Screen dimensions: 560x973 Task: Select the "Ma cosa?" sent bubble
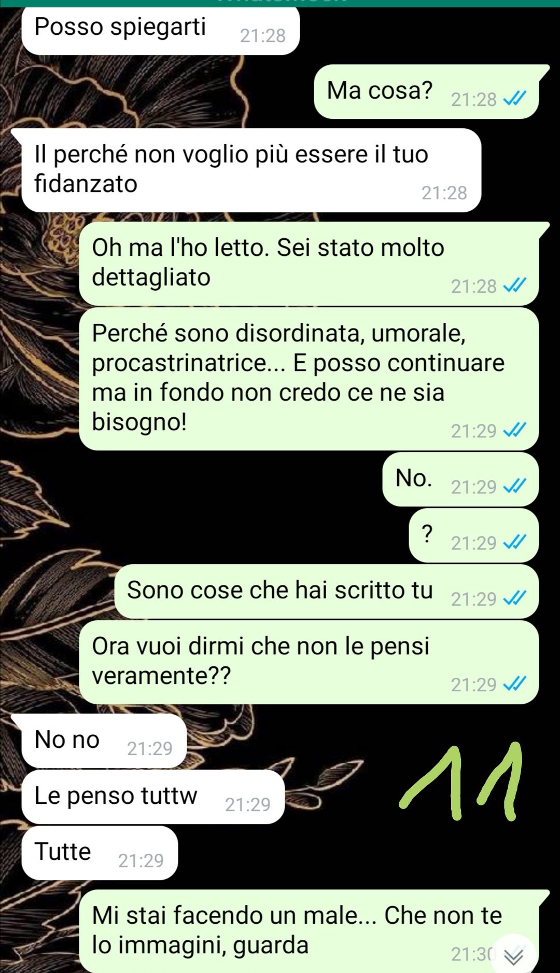coord(426,91)
